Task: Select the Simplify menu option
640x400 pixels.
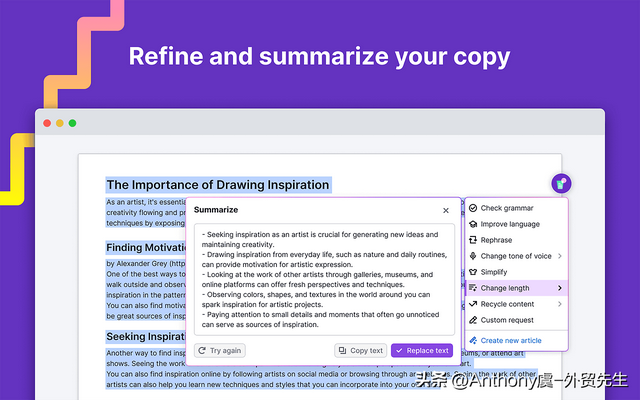Action: [516, 272]
